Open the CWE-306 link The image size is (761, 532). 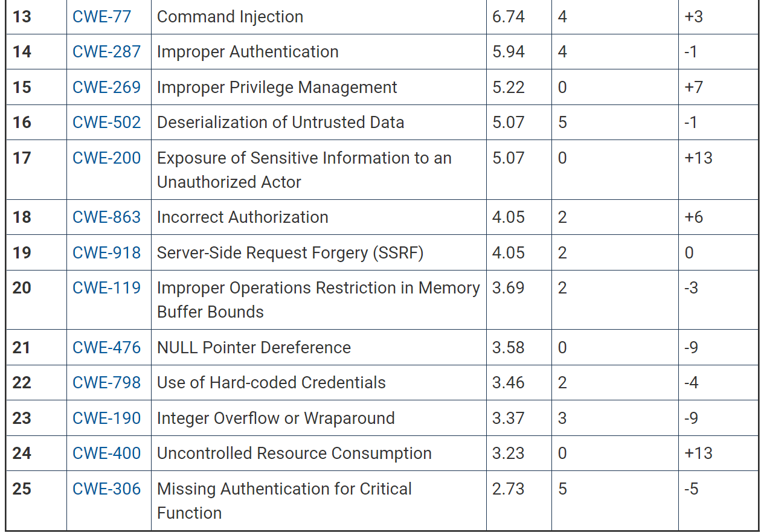pos(106,489)
